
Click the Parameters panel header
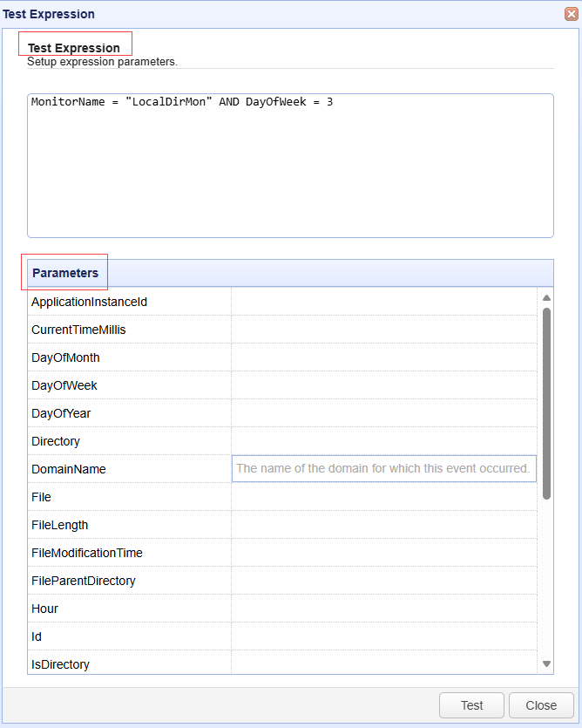[x=290, y=273]
